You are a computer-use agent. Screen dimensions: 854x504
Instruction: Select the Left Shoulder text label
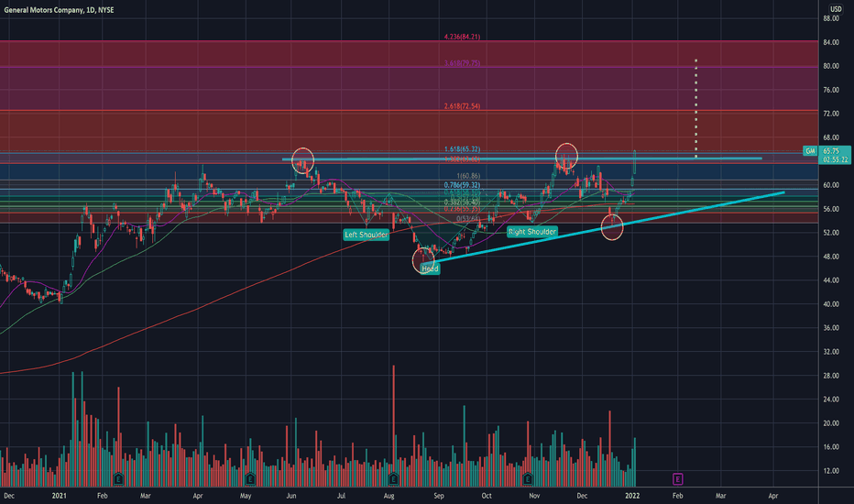coord(366,235)
